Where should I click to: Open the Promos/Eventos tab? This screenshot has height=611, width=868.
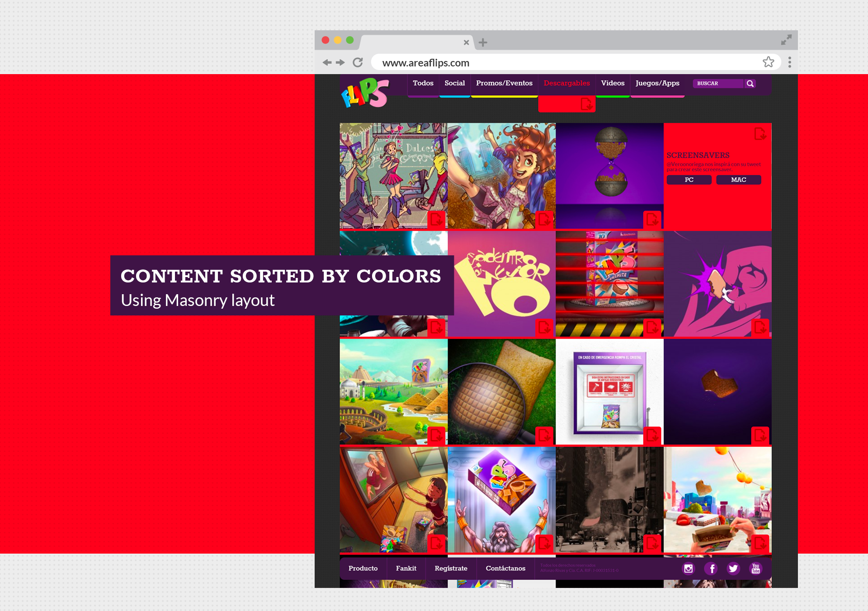(504, 84)
